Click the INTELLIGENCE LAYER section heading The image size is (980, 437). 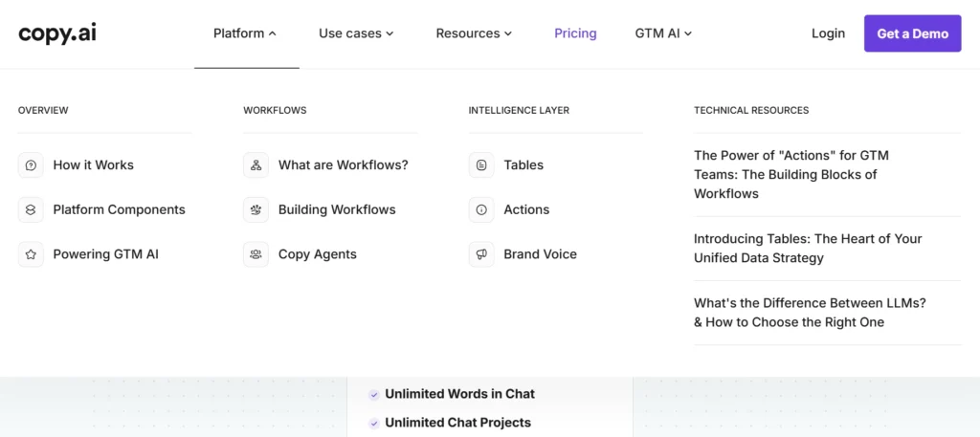pyautogui.click(x=519, y=111)
